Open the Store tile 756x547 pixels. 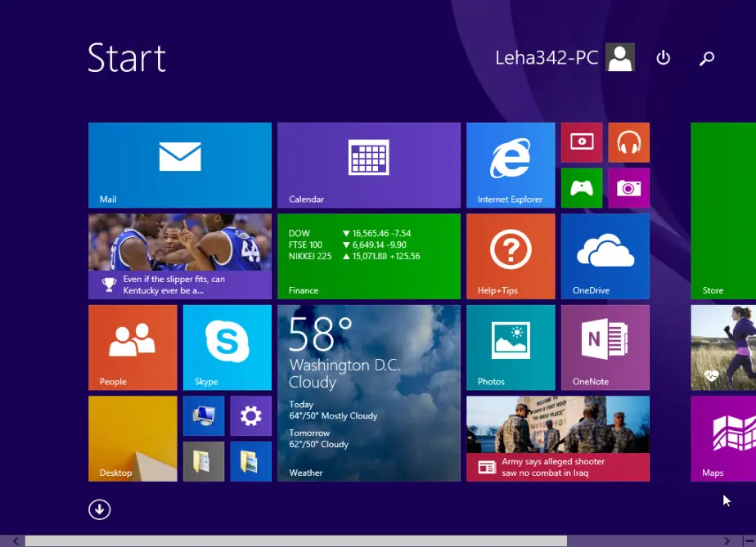(x=723, y=211)
